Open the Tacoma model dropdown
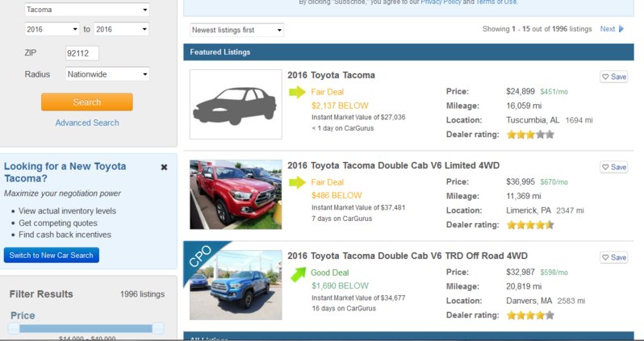Image resolution: width=644 pixels, height=341 pixels. pyautogui.click(x=86, y=10)
